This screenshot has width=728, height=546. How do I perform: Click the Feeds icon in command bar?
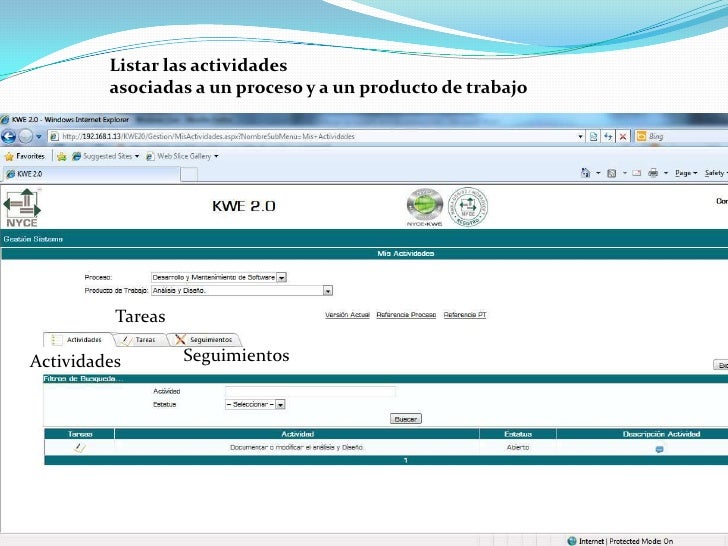pos(611,173)
